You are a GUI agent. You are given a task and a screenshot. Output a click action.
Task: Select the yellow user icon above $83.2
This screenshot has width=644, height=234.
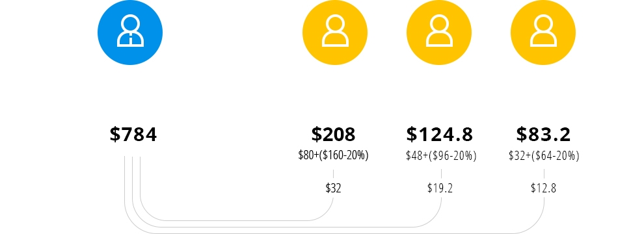543,32
